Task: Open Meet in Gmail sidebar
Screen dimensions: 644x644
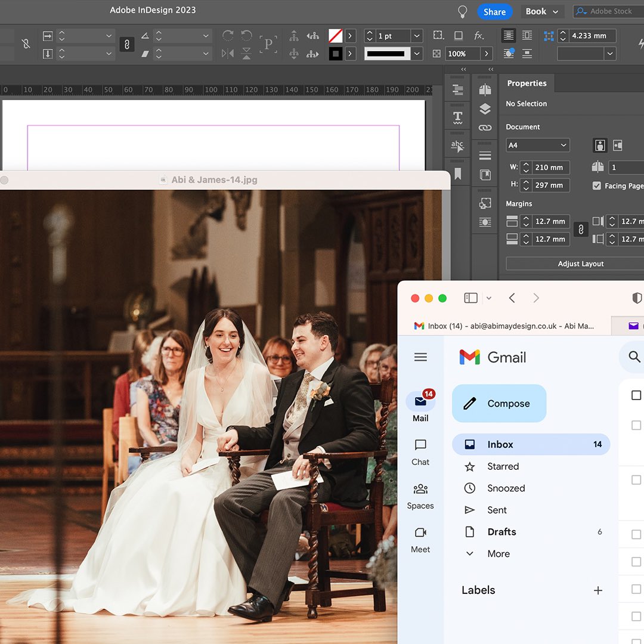Action: coord(420,540)
